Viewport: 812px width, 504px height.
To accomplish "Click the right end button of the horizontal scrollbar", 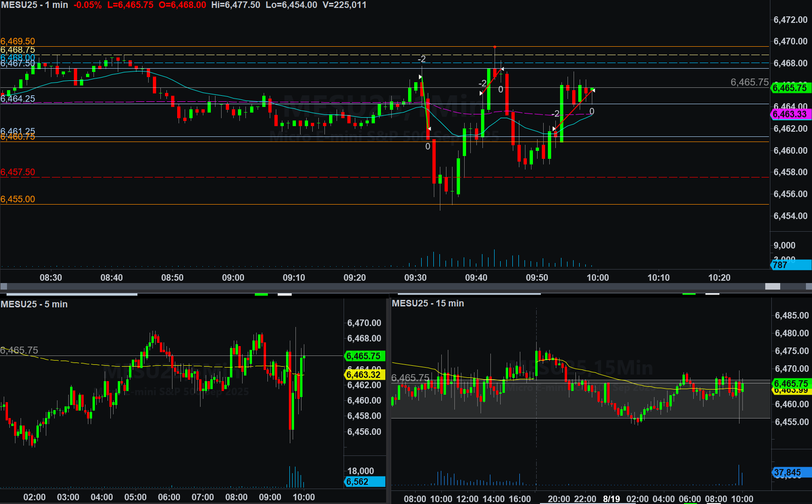I will (809, 286).
